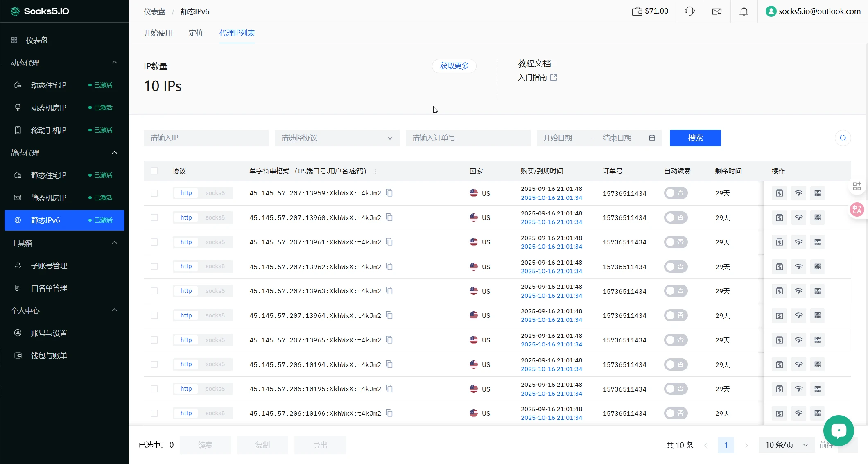
Task: Copy proxy string for port 13959
Action: coord(389,193)
